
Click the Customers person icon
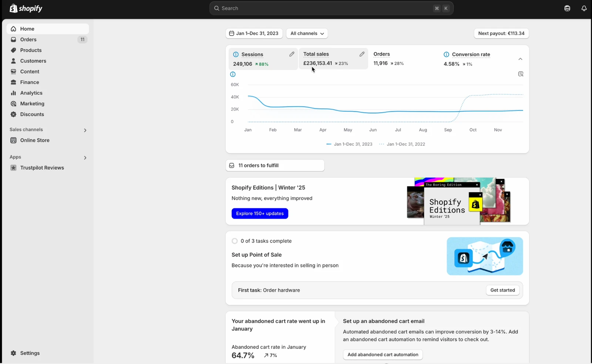point(14,61)
